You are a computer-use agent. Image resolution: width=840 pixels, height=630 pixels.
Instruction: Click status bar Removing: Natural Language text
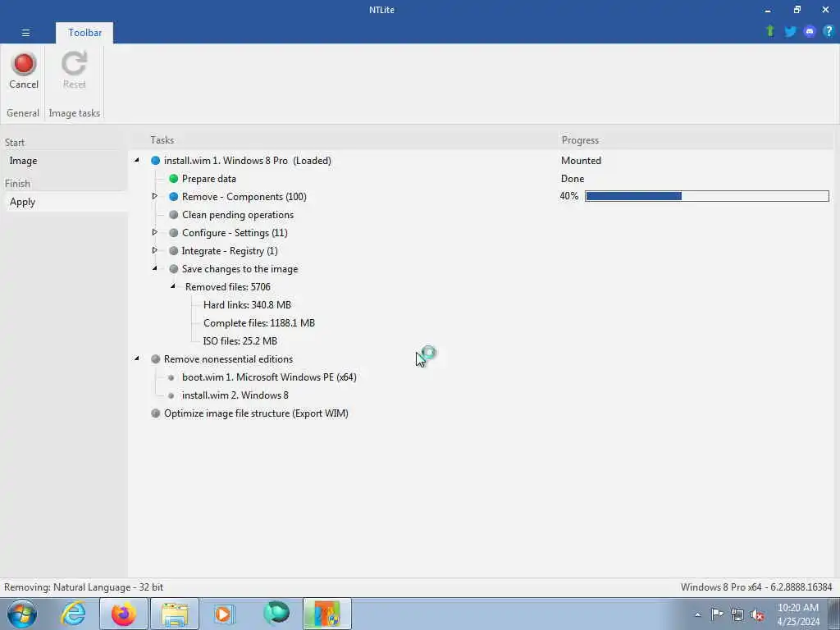point(84,587)
